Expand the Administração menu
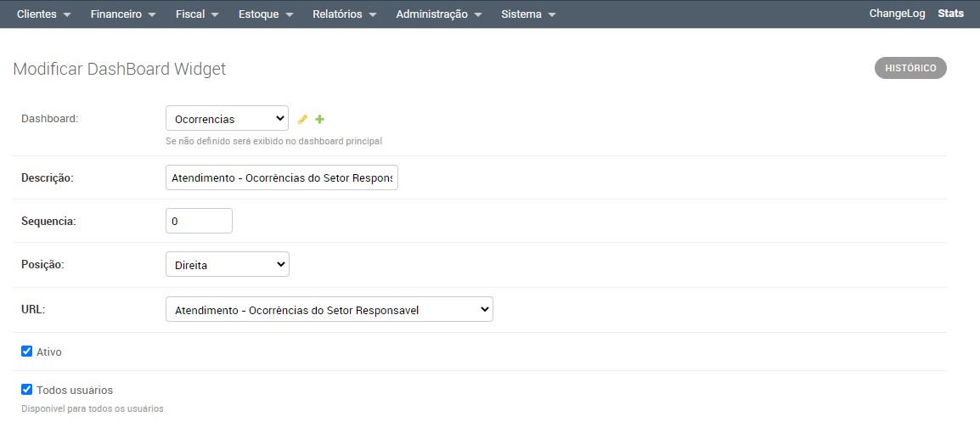The image size is (980, 422). click(x=438, y=14)
